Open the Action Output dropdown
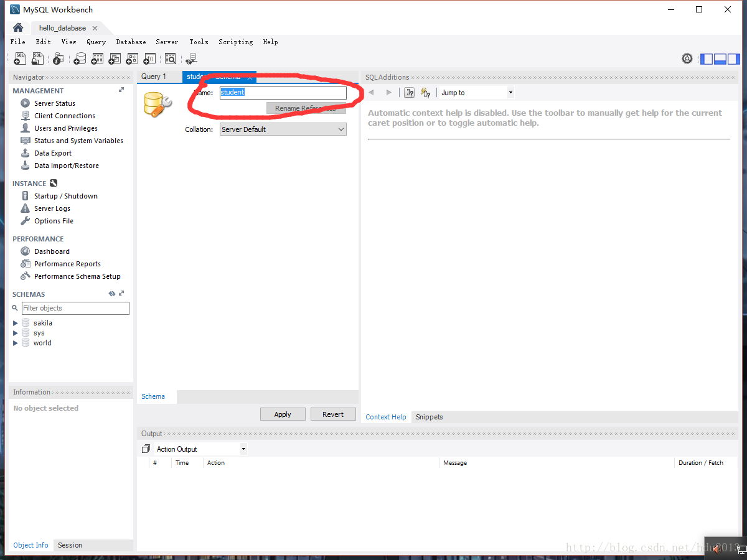Viewport: 747px width, 560px height. pos(200,449)
